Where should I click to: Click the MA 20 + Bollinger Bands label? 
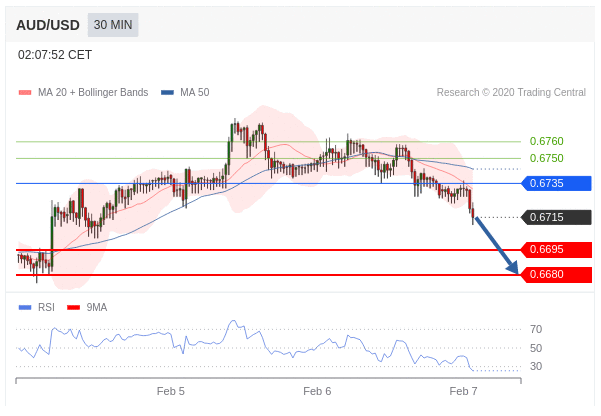[93, 92]
